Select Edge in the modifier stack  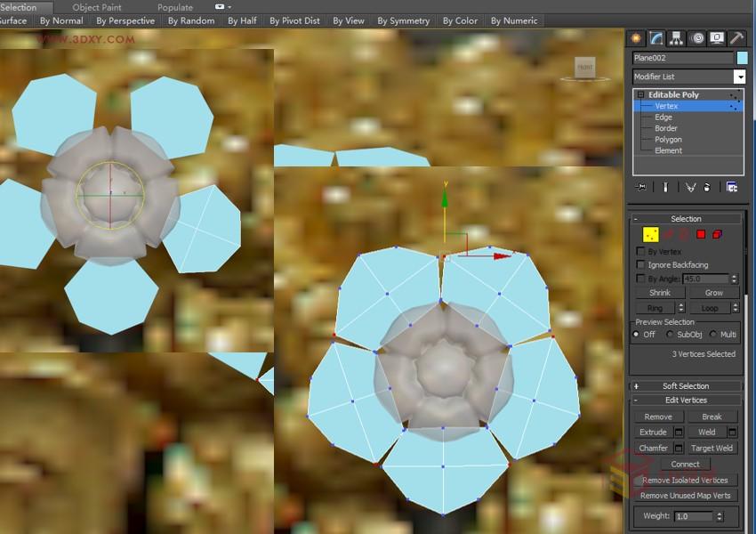(664, 117)
